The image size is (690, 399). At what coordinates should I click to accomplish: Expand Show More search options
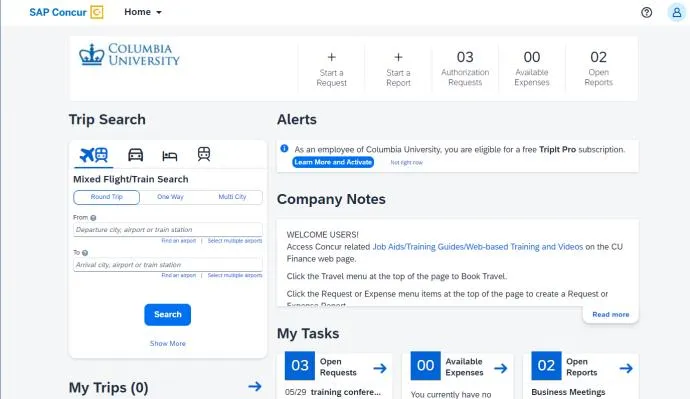coord(168,344)
